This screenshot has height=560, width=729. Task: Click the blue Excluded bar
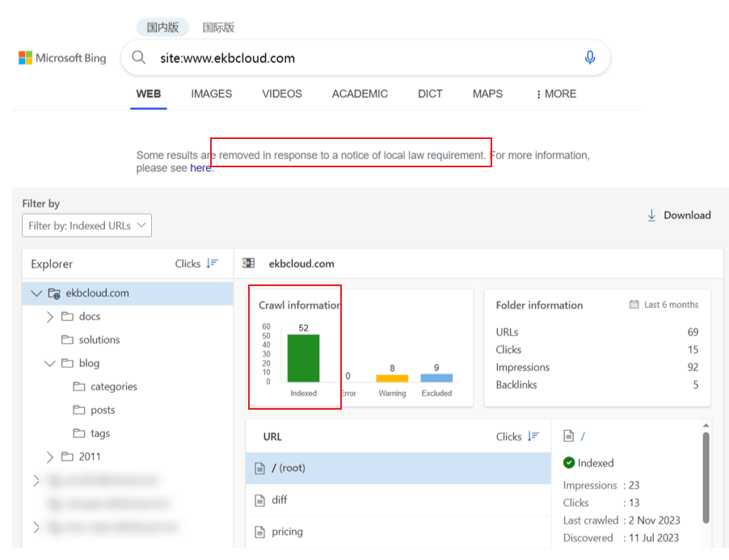coord(436,378)
